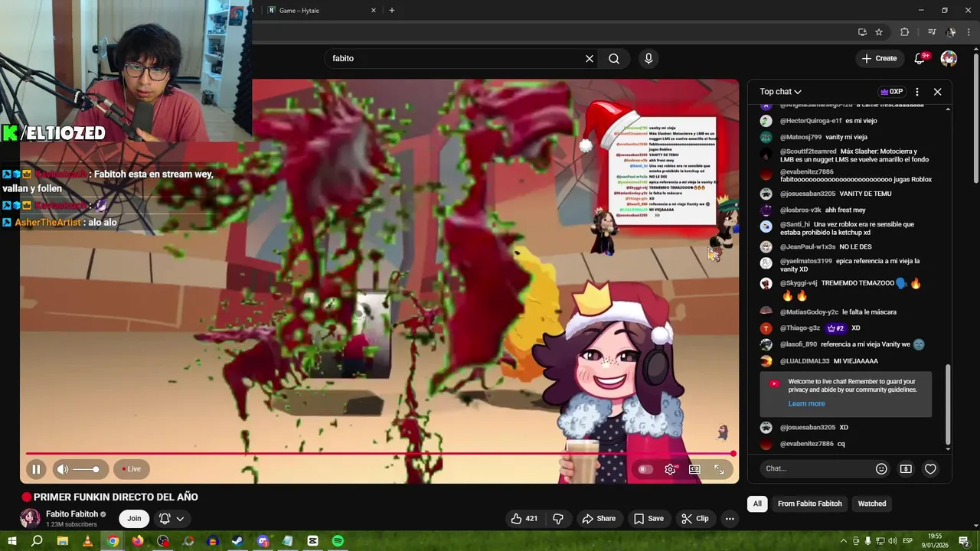Open the emoji picker in chat
Screen dimensions: 980x551
pyautogui.click(x=881, y=469)
